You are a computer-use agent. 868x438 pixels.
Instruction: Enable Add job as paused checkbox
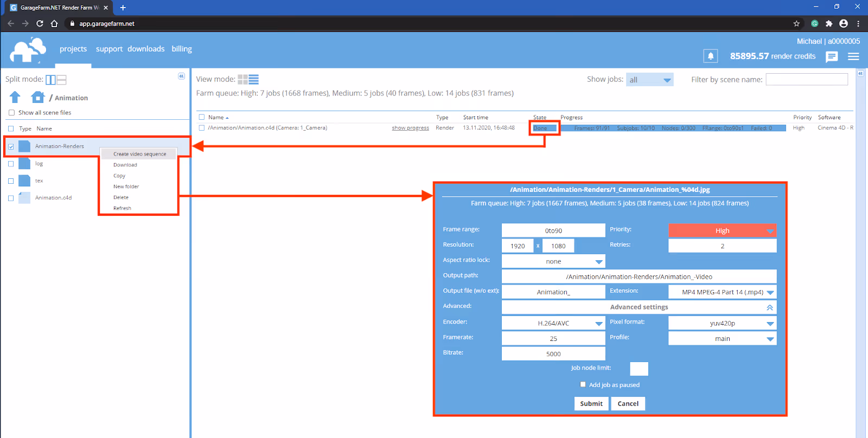583,384
